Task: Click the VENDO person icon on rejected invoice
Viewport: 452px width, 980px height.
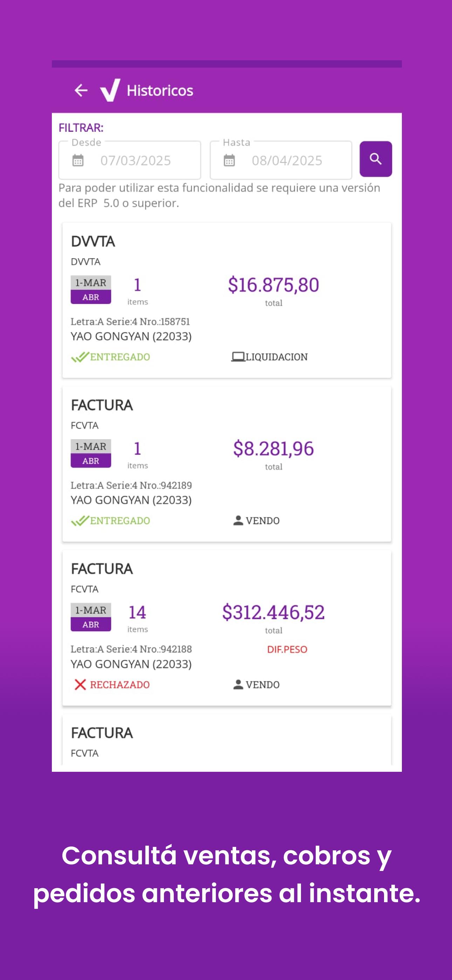Action: click(x=238, y=685)
